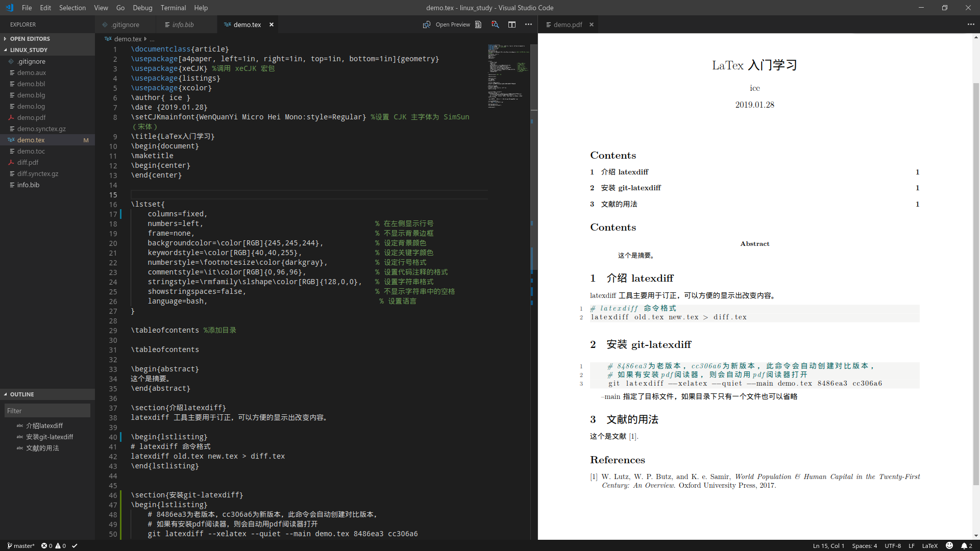980x551 pixels.
Task: Collapse the OUTLINE panel
Action: [x=22, y=394]
